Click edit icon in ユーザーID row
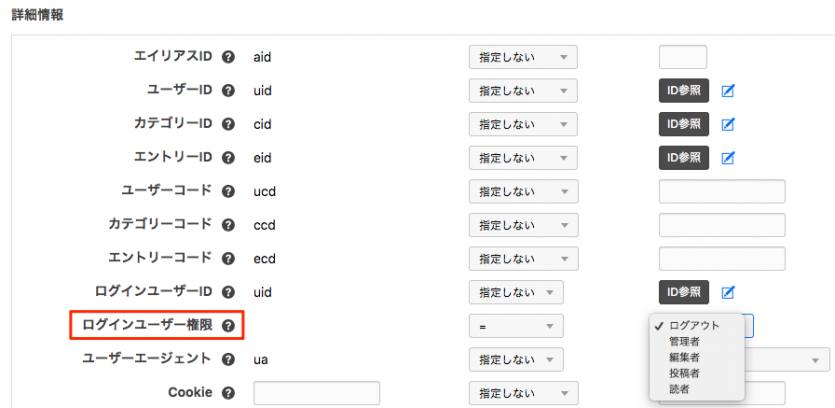Viewport: 835px width, 408px height. coord(728,91)
